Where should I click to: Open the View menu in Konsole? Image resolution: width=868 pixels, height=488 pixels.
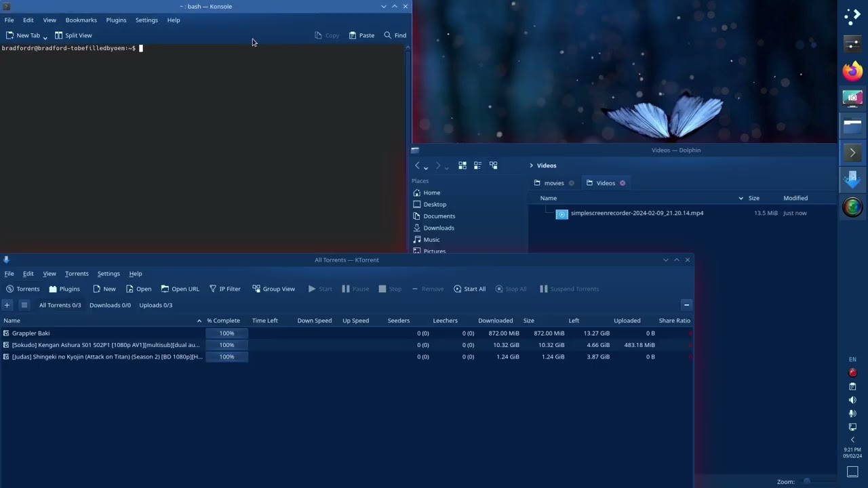point(50,20)
